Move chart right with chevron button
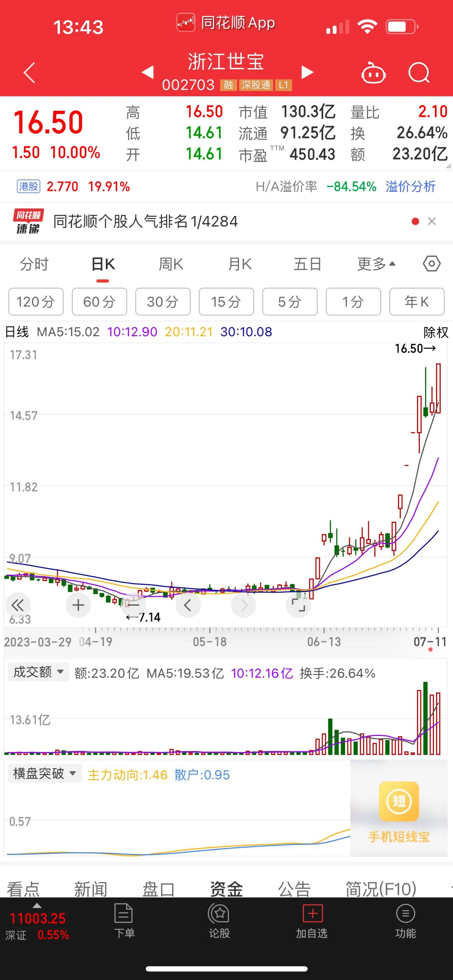Image resolution: width=453 pixels, height=980 pixels. pyautogui.click(x=243, y=605)
